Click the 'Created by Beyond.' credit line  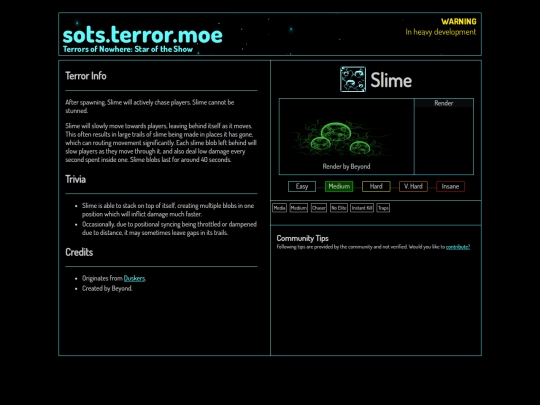point(107,289)
